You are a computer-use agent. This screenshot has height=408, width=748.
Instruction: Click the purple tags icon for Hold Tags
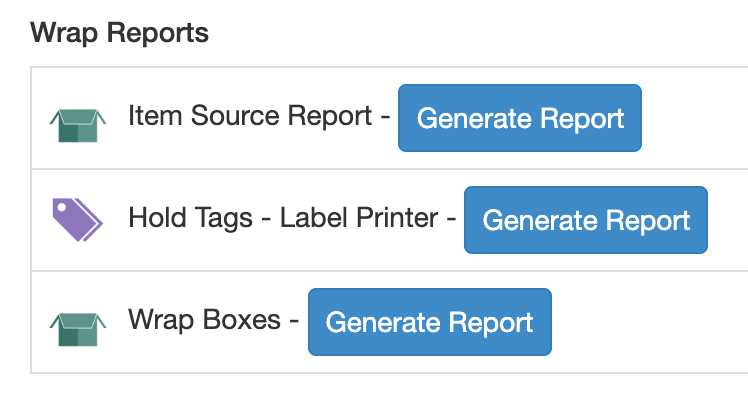[77, 220]
